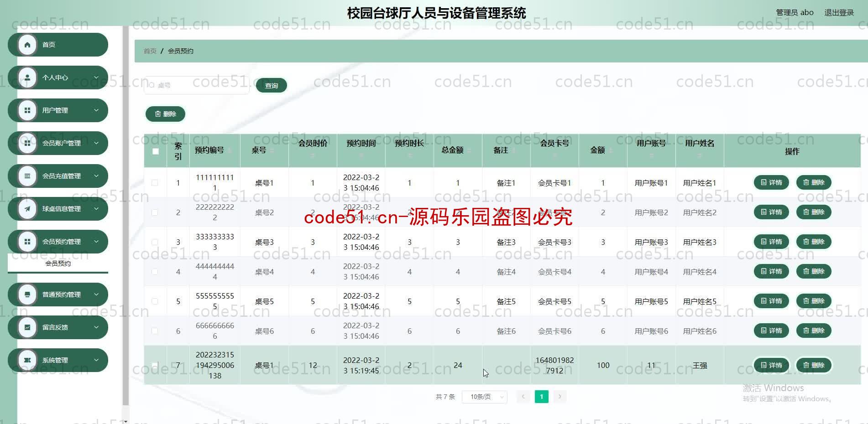868x424 pixels.
Task: Click the 查询 search button
Action: pos(272,85)
